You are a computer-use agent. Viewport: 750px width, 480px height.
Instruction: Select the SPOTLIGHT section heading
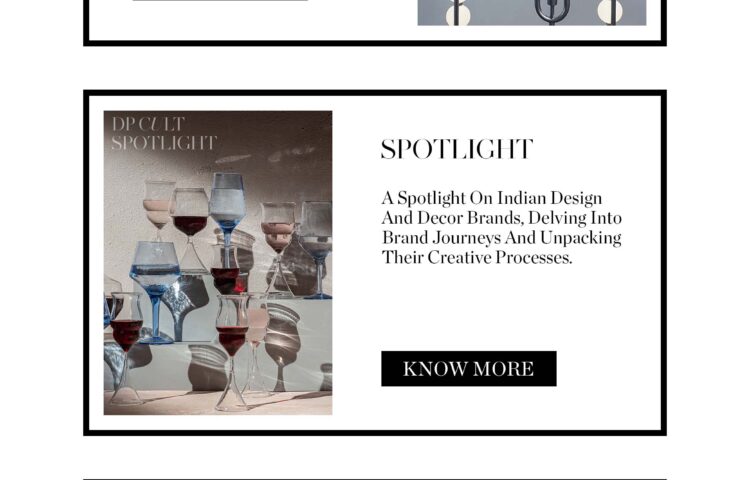point(456,149)
